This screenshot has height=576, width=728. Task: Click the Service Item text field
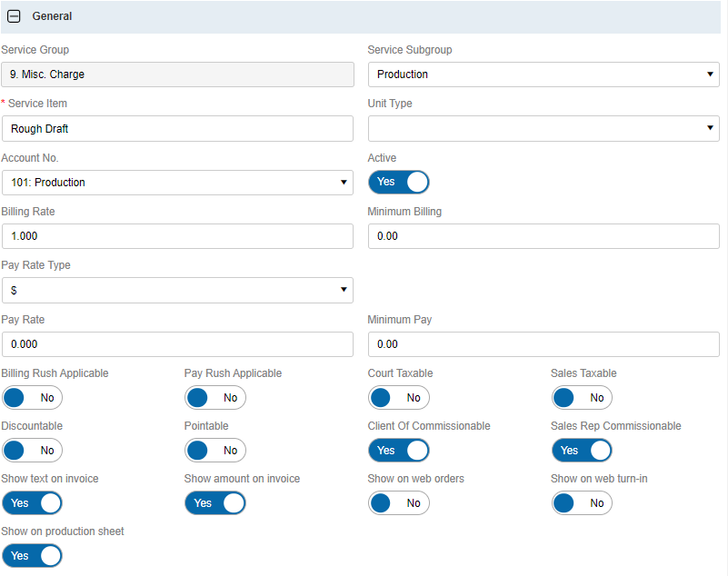tap(177, 129)
